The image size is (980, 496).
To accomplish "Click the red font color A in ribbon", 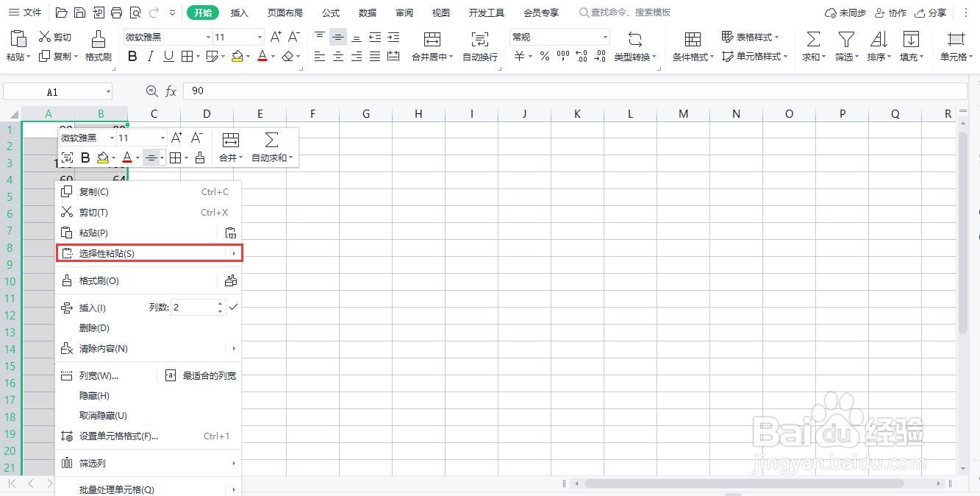I will tap(262, 57).
